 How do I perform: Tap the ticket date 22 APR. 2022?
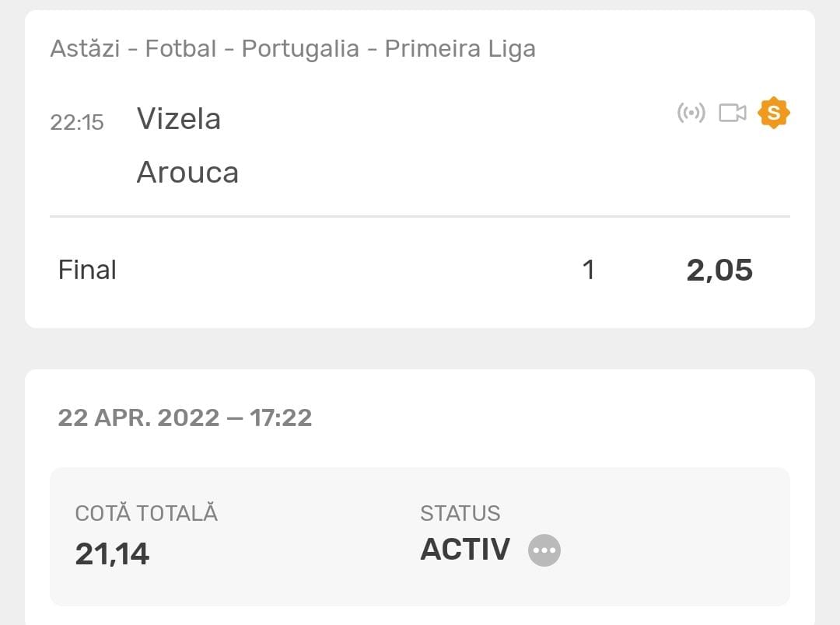pos(139,417)
